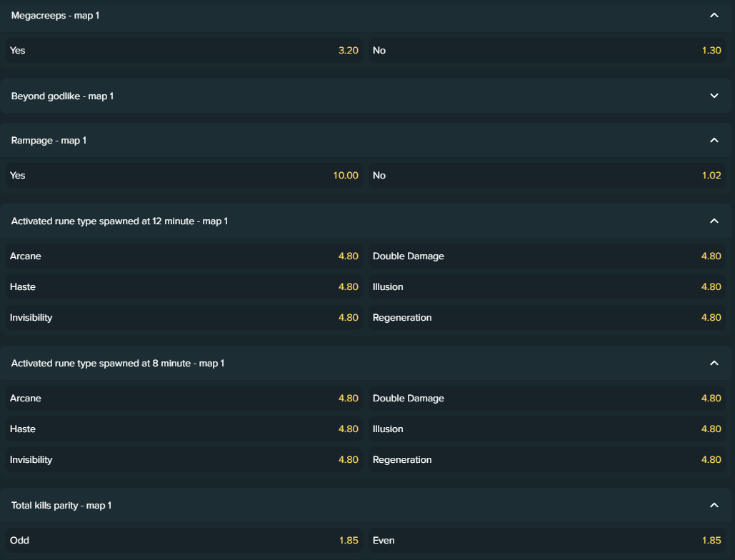735x560 pixels.
Task: Collapse the 12 minute rune type market
Action: [x=714, y=221]
